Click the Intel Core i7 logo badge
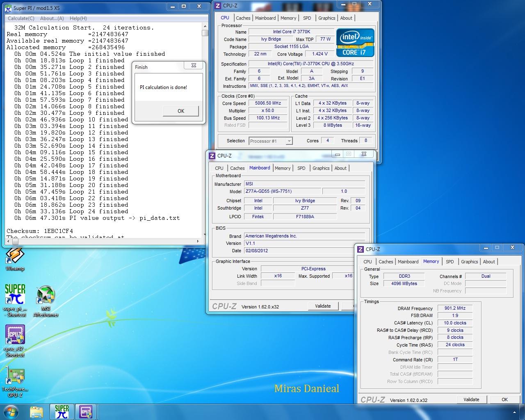Viewport: 525px width, 420px height. coord(355,42)
